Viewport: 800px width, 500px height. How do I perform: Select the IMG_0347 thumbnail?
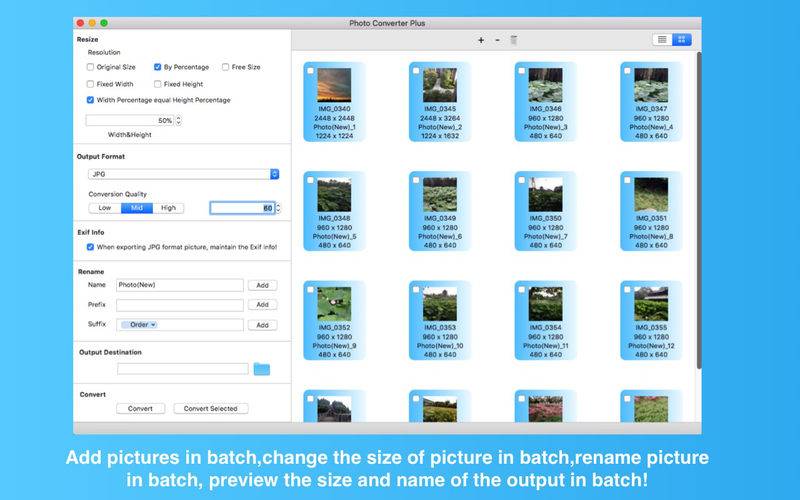pyautogui.click(x=651, y=85)
